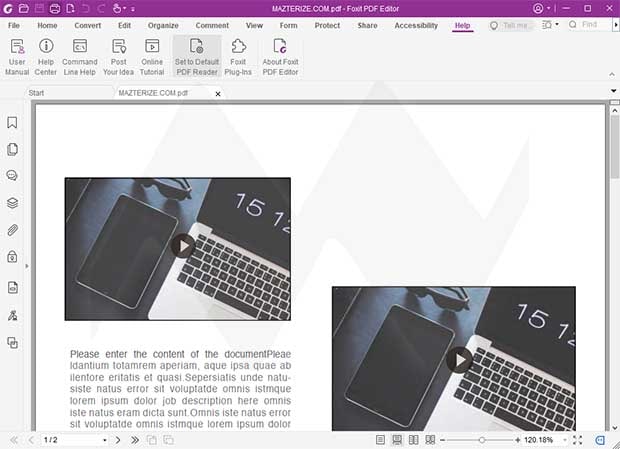The image size is (620, 449).
Task: Select continuous page view mode
Action: coord(397,440)
